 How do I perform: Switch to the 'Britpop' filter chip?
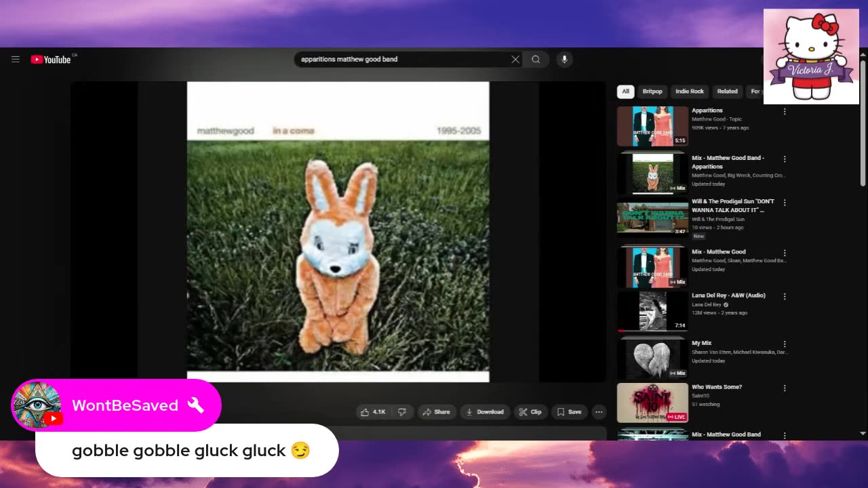click(x=652, y=91)
